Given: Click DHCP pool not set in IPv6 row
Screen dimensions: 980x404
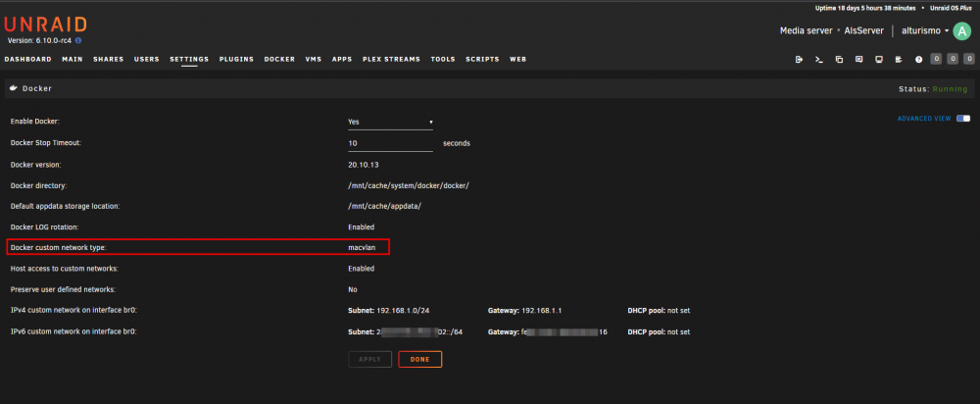Looking at the screenshot, I should coord(659,331).
